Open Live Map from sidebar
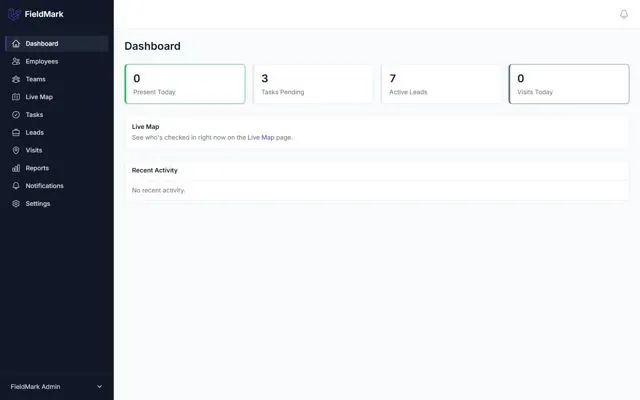The image size is (640, 400). (x=57, y=97)
